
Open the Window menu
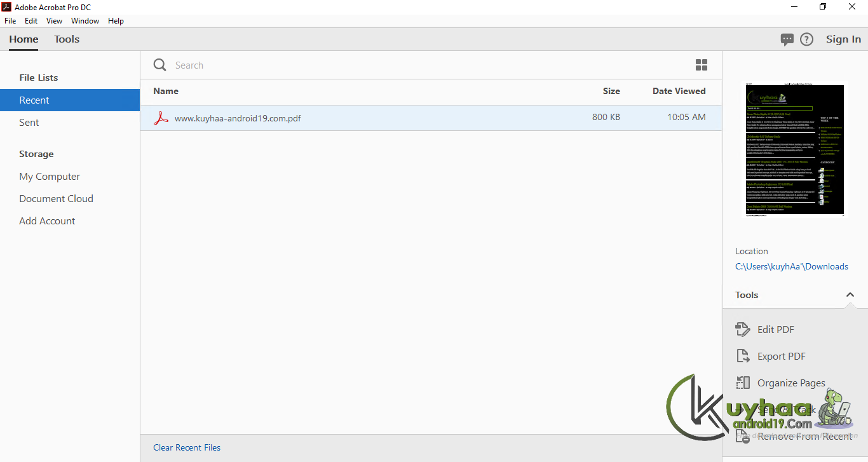(x=85, y=21)
